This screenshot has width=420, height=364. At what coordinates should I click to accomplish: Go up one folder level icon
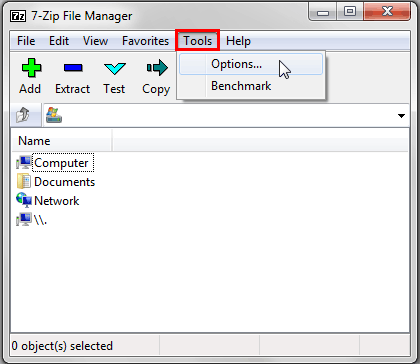click(x=23, y=115)
